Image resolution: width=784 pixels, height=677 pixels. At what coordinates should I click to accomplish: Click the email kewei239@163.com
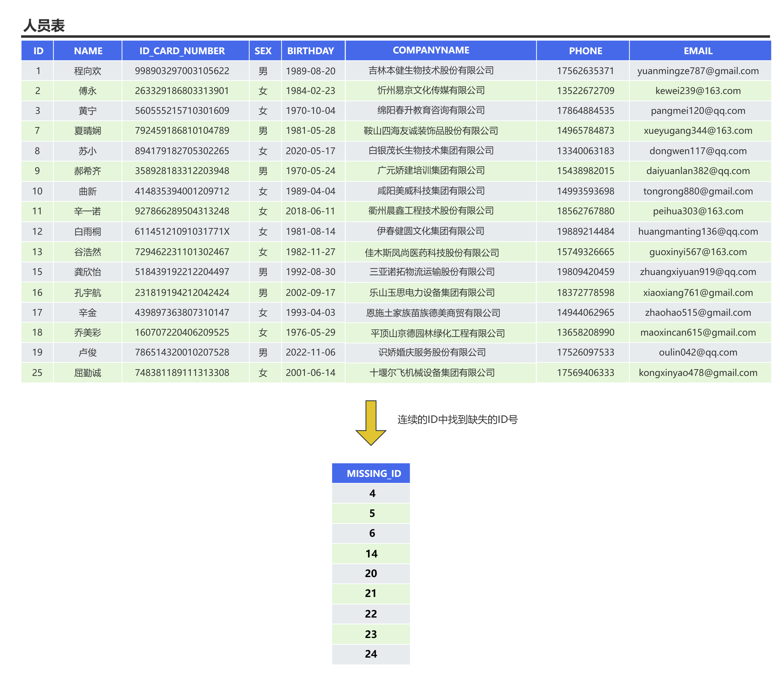point(698,91)
